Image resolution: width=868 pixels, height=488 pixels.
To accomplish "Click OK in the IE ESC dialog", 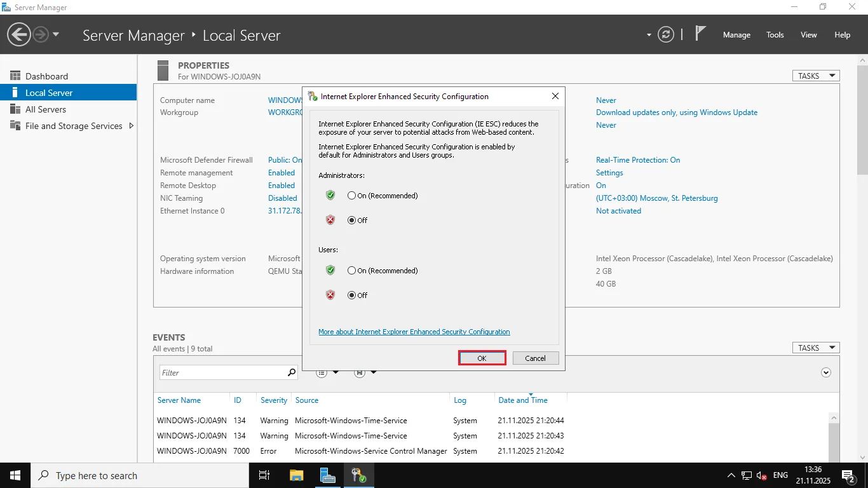I will [482, 358].
